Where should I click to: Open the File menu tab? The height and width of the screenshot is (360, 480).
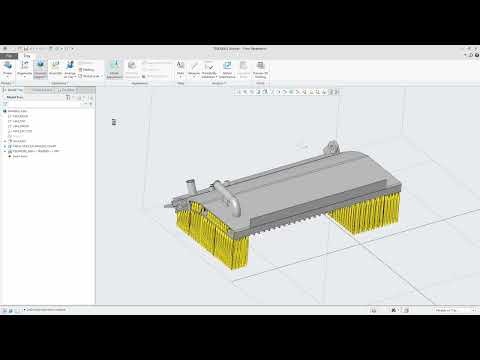9,56
